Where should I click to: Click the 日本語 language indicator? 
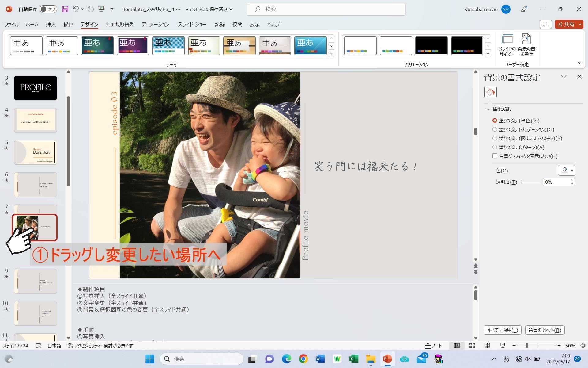54,346
